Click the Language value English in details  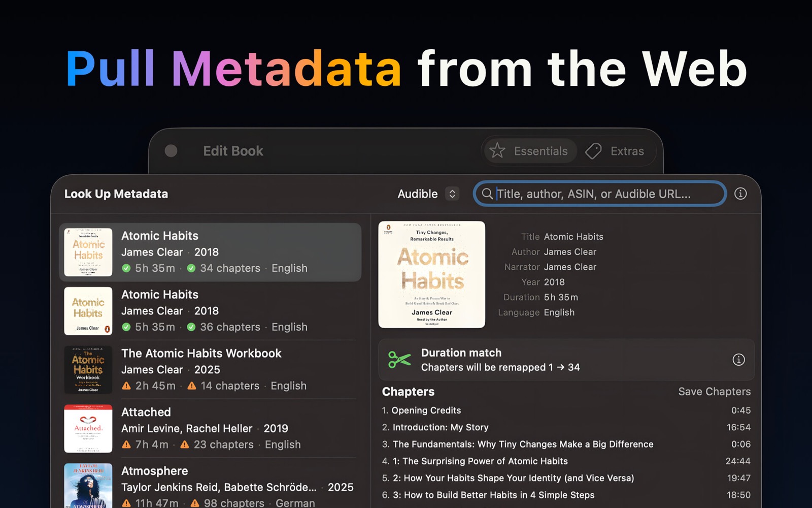559,312
